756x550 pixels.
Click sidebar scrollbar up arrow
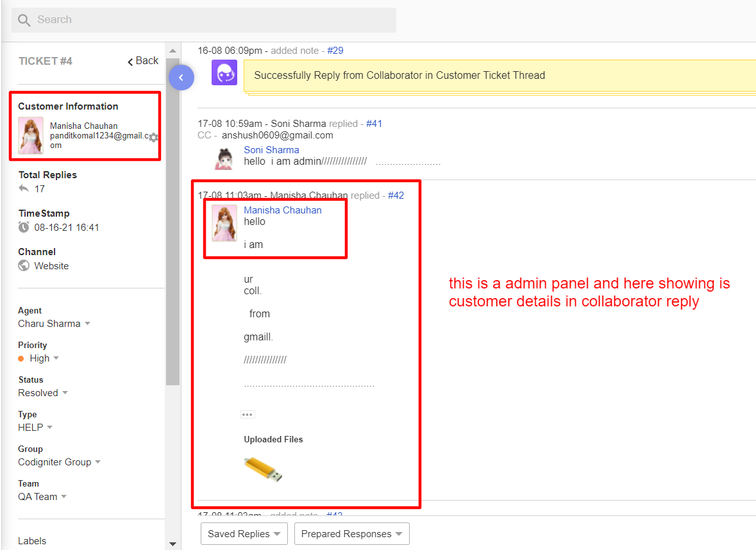(x=172, y=51)
